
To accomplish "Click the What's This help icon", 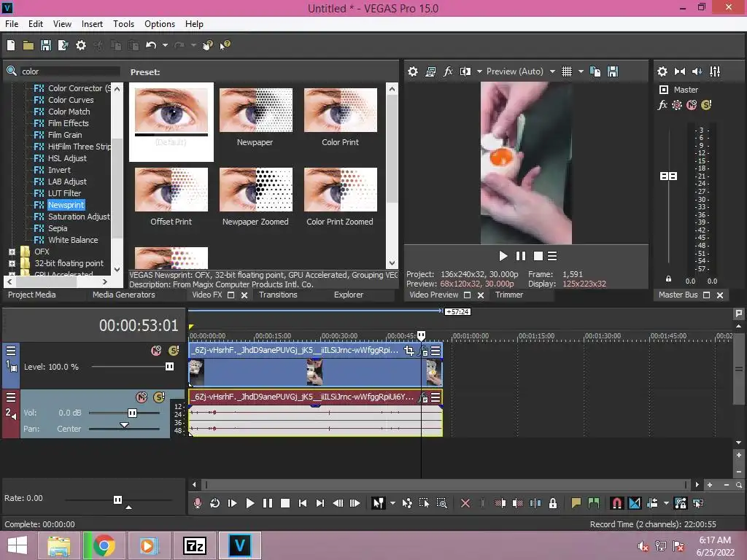I will 225,45.
